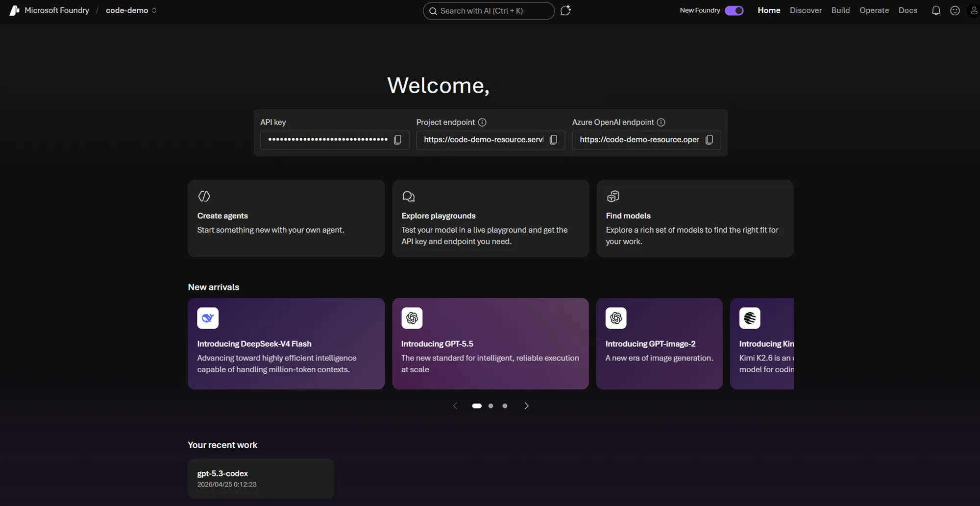
Task: Open the Introducing GPT-image-2 card
Action: pyautogui.click(x=659, y=344)
